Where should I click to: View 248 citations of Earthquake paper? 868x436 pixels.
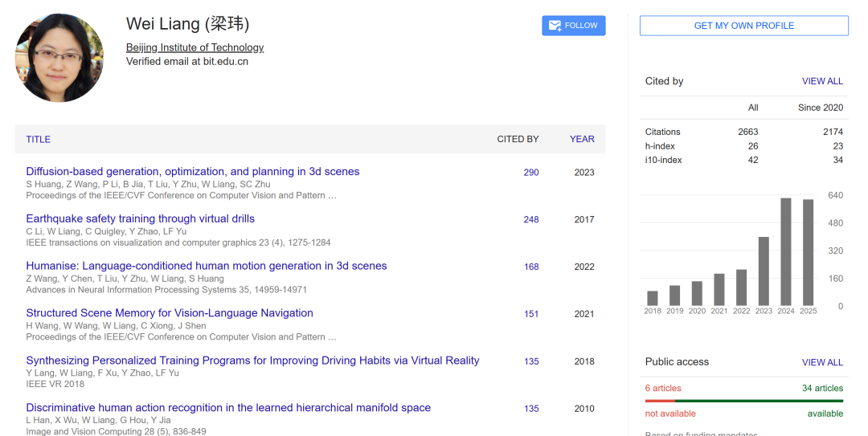click(x=530, y=220)
